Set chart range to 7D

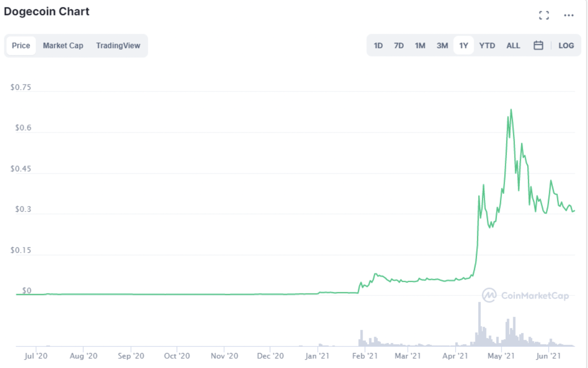tap(399, 46)
